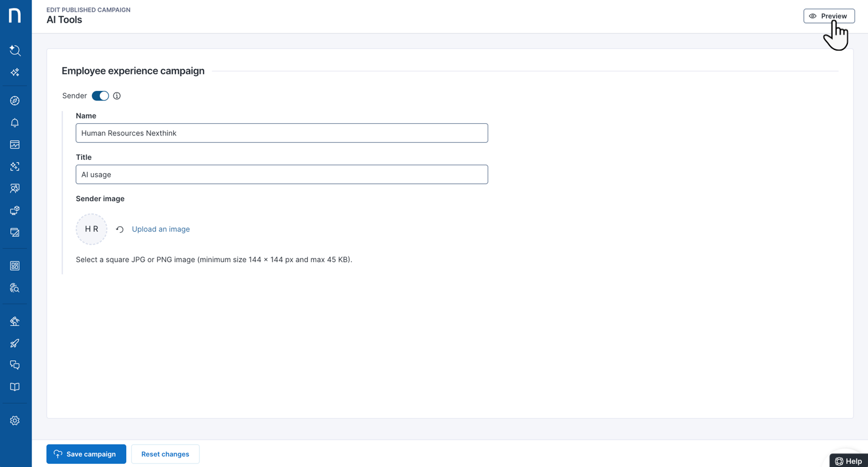
Task: Turn off the Sender toggle
Action: click(x=101, y=96)
